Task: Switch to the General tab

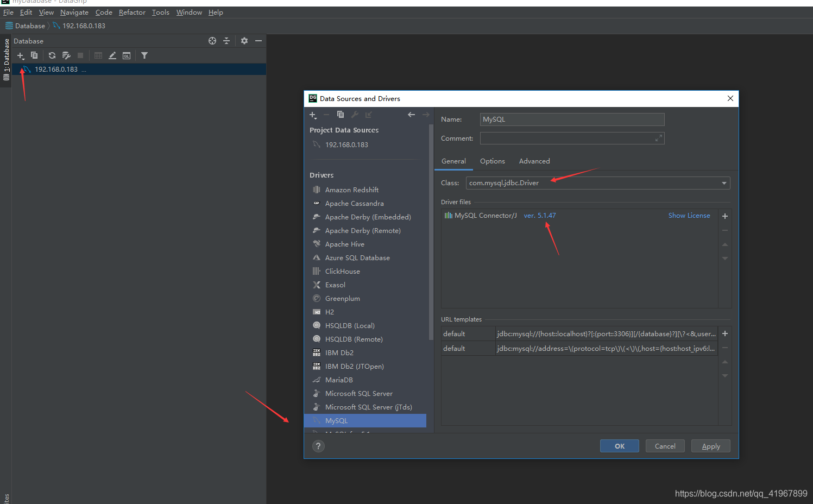Action: (453, 161)
